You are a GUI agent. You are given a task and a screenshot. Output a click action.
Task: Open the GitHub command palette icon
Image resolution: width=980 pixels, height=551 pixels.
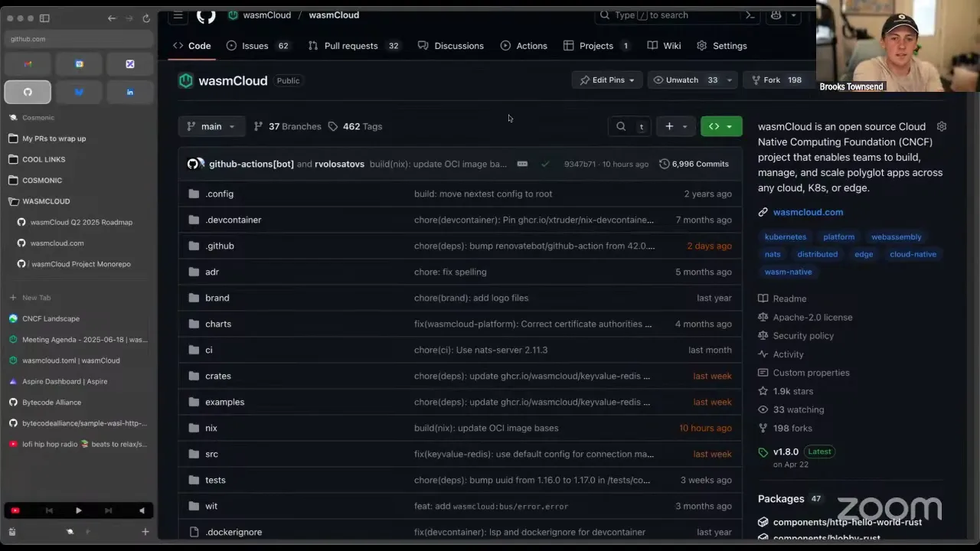click(x=750, y=15)
